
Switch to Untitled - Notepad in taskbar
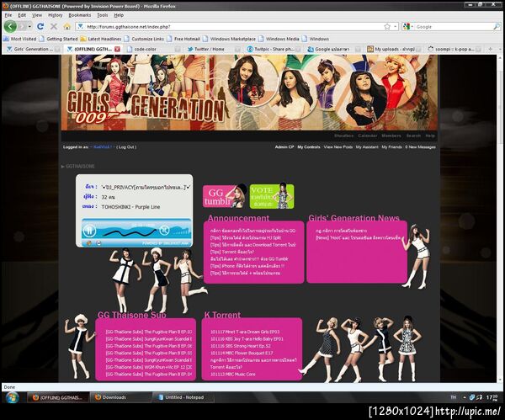[183, 397]
